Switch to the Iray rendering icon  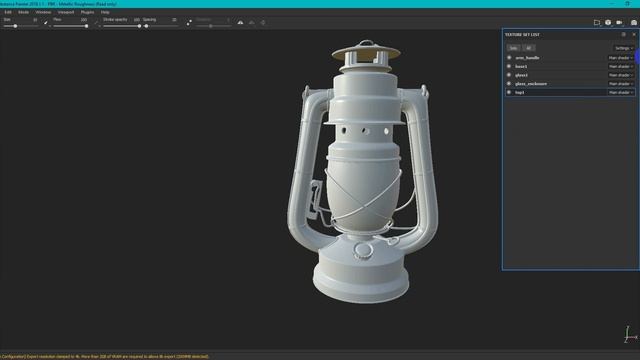[634, 22]
